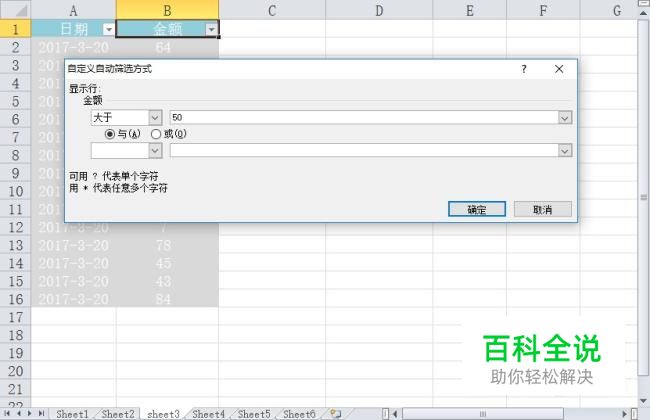Click the value field containing 50

(x=364, y=118)
